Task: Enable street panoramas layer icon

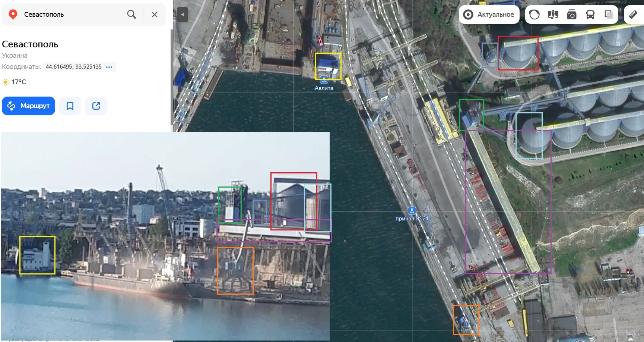Action: (x=553, y=15)
